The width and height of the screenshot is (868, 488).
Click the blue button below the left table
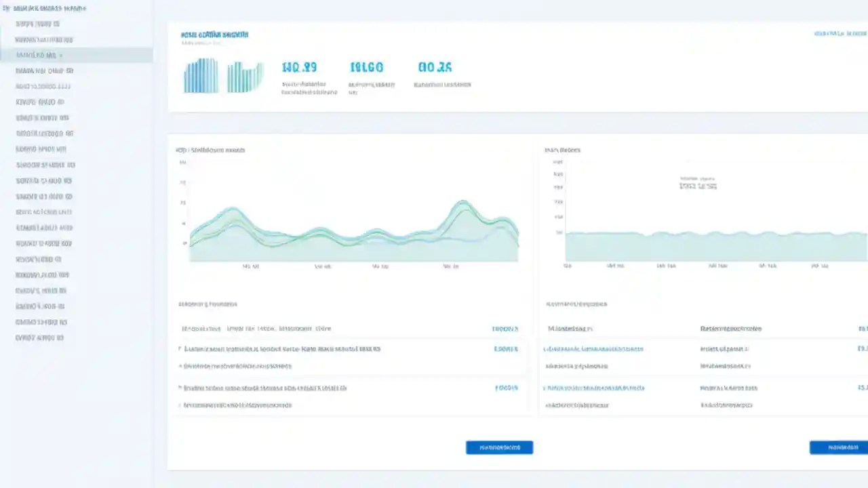(499, 447)
